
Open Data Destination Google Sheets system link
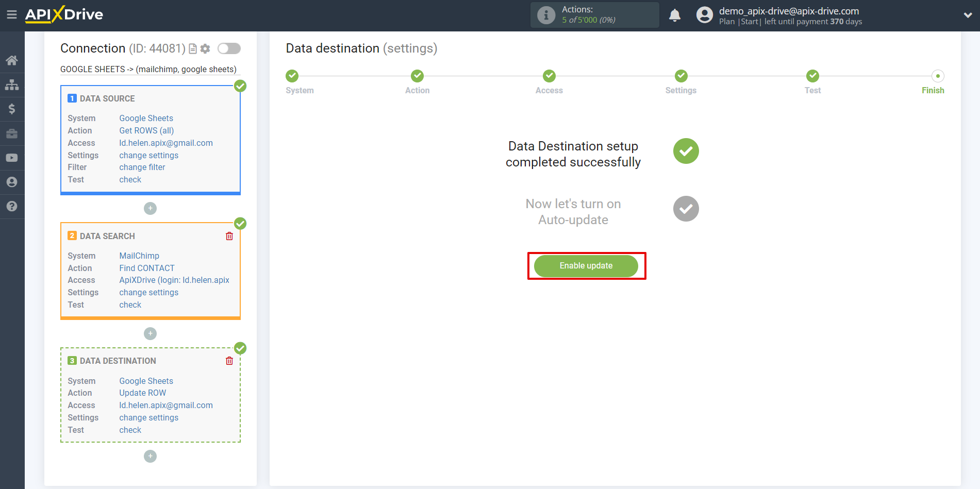tap(146, 381)
